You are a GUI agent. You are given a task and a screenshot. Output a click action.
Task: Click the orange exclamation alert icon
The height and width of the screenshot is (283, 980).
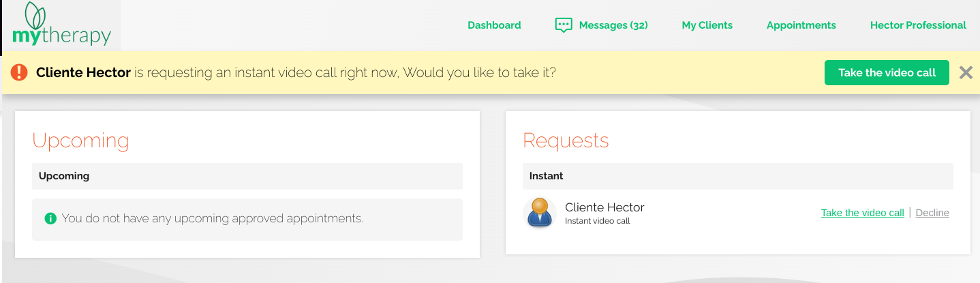point(20,72)
